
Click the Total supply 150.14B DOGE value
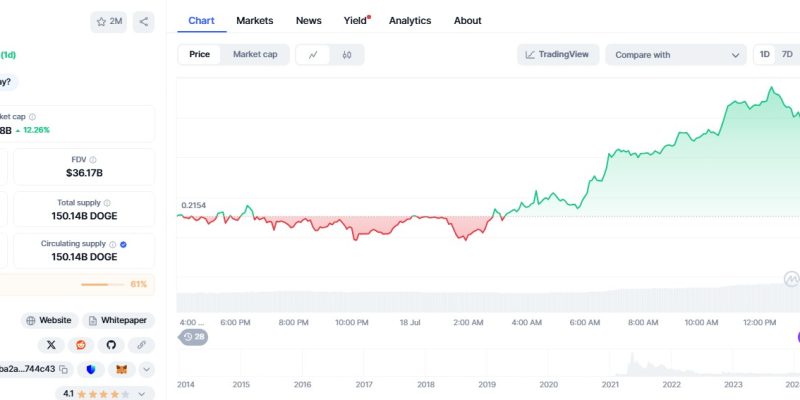click(x=84, y=216)
